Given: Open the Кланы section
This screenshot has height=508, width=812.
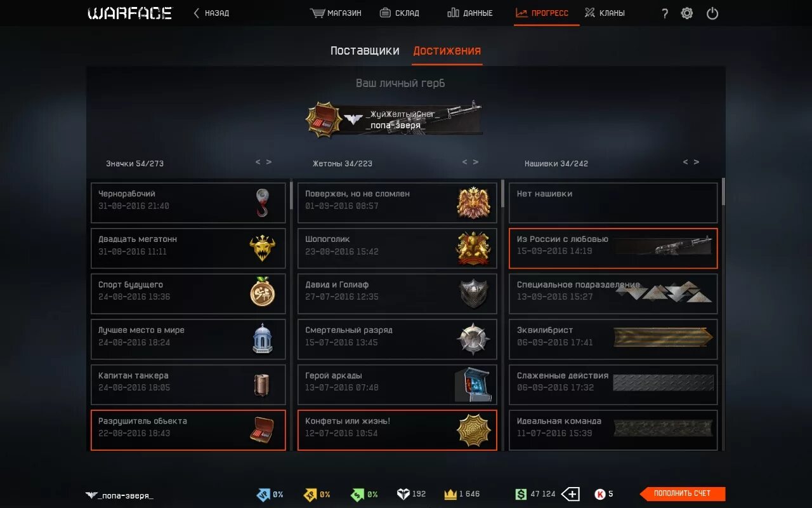Looking at the screenshot, I should (x=605, y=13).
